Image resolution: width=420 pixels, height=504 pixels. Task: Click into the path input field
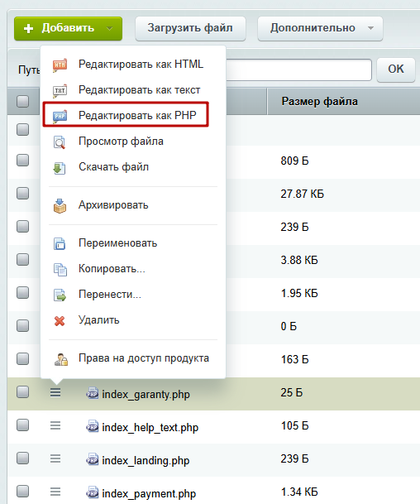click(x=298, y=70)
